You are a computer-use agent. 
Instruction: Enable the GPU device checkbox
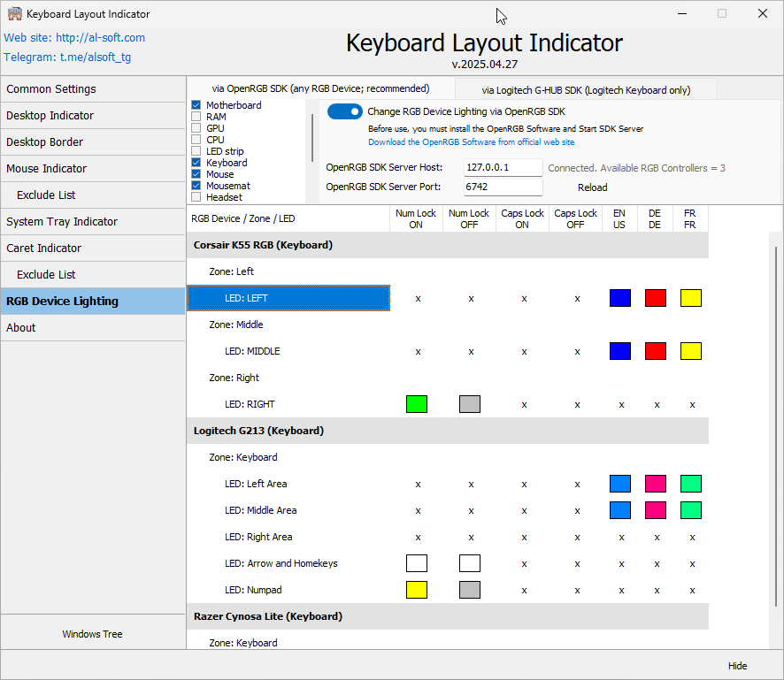(196, 127)
